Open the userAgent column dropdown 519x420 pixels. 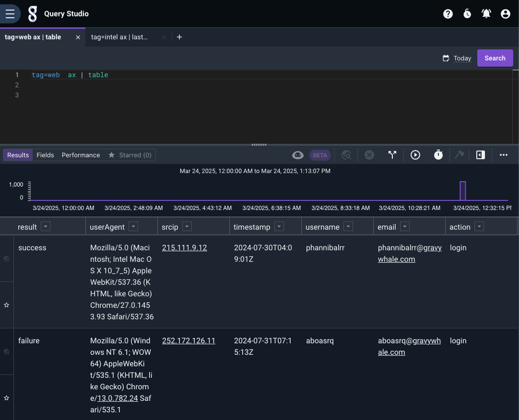pyautogui.click(x=133, y=226)
